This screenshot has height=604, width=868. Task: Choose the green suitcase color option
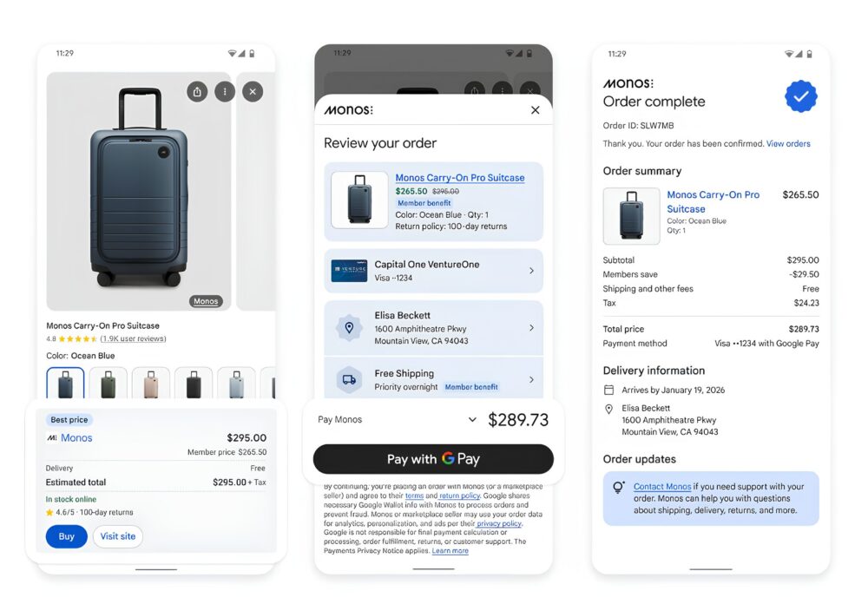[x=108, y=383]
